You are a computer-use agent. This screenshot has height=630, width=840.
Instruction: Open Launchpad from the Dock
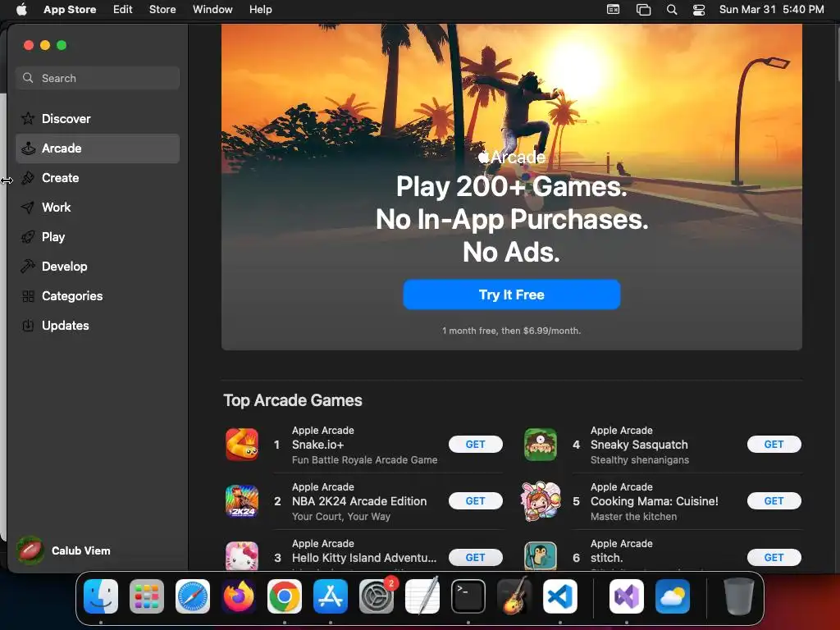click(x=147, y=596)
